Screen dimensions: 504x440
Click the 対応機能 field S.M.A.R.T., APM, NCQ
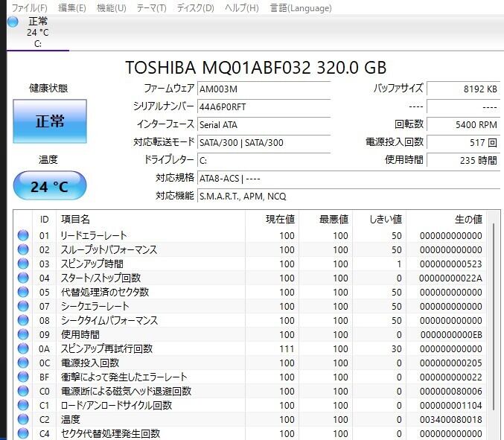348,196
